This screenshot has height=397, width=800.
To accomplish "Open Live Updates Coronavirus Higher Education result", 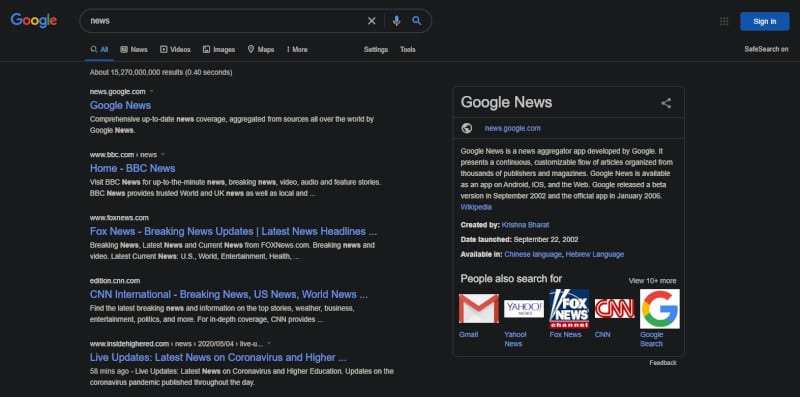I will click(218, 357).
